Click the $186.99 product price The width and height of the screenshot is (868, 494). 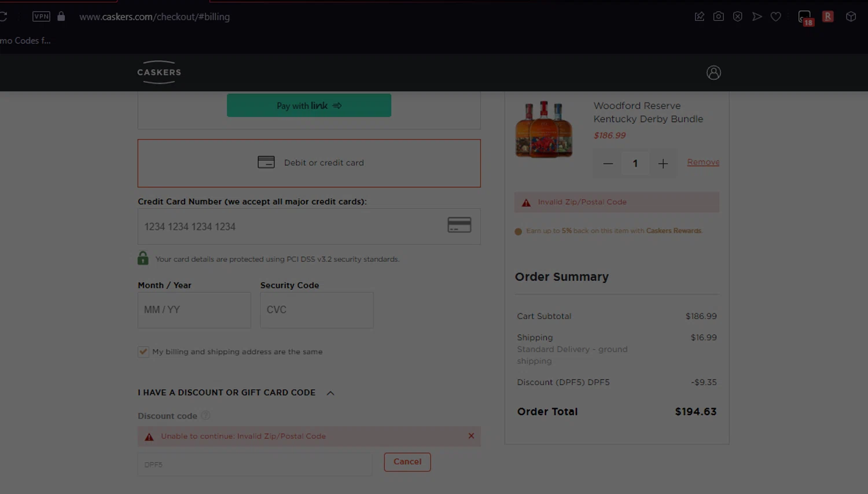[x=610, y=136]
